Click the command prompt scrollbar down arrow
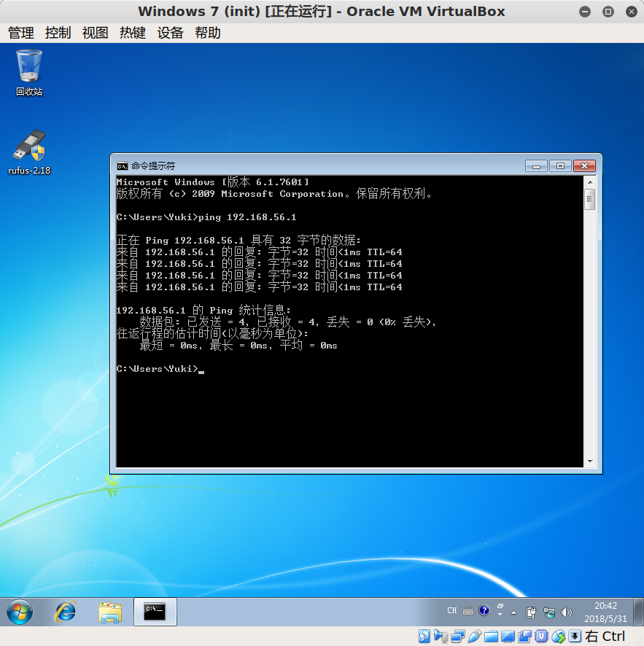644x646 pixels. point(590,462)
